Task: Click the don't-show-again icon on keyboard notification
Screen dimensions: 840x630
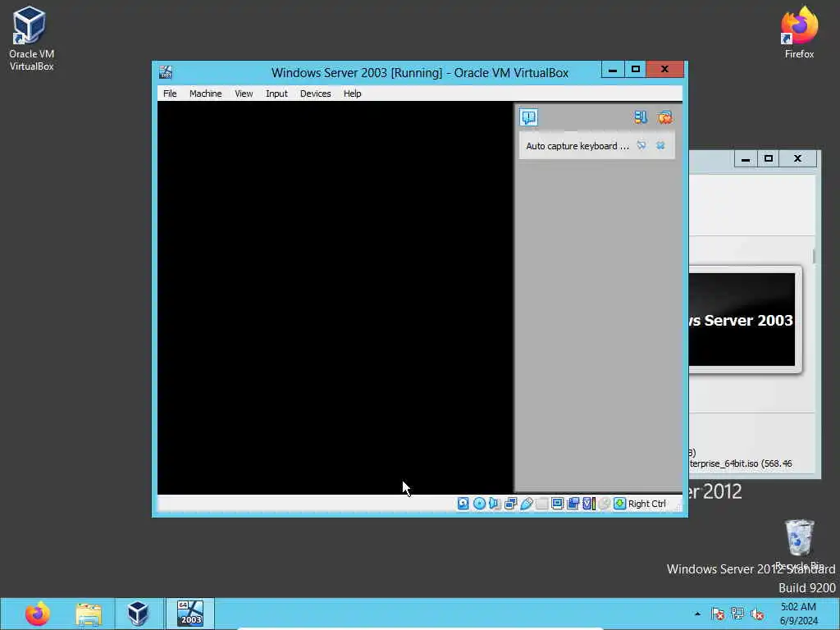Action: (x=641, y=145)
